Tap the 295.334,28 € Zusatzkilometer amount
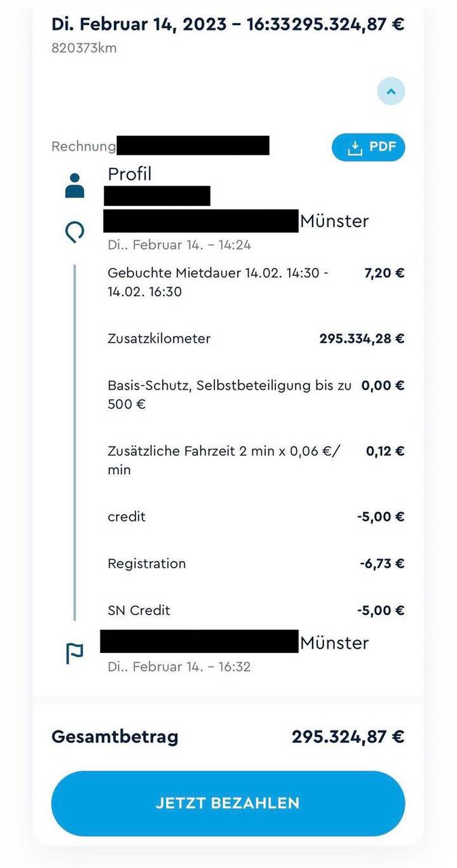Screen dimensions: 457x868 [361, 338]
